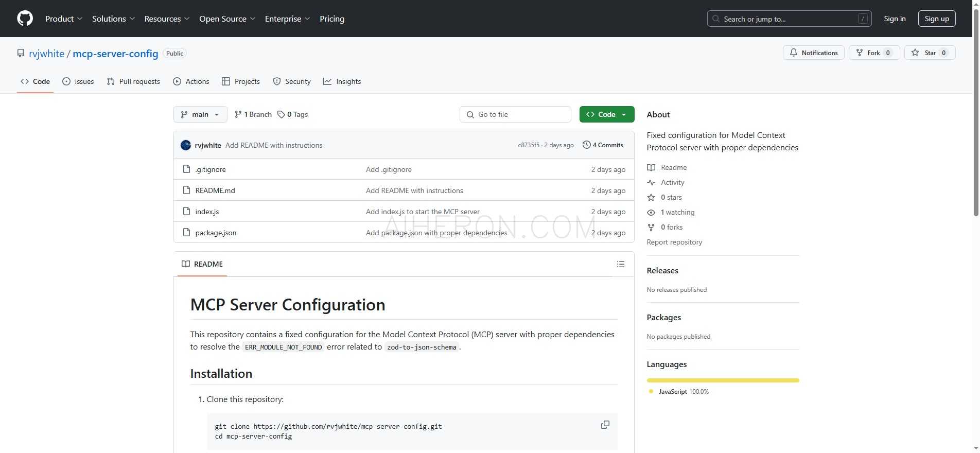The height and width of the screenshot is (453, 980).
Task: Open commit 'Add .gitignore' message
Action: click(x=389, y=169)
